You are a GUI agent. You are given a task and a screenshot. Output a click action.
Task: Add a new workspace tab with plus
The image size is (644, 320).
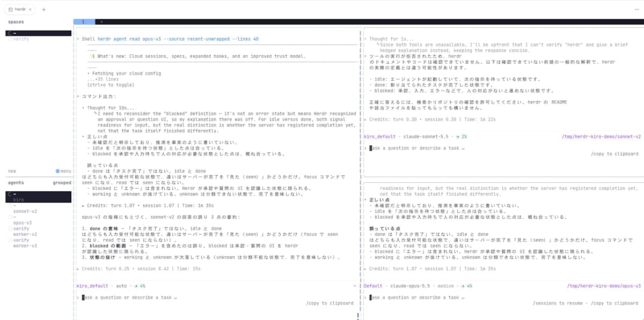[x=101, y=22]
